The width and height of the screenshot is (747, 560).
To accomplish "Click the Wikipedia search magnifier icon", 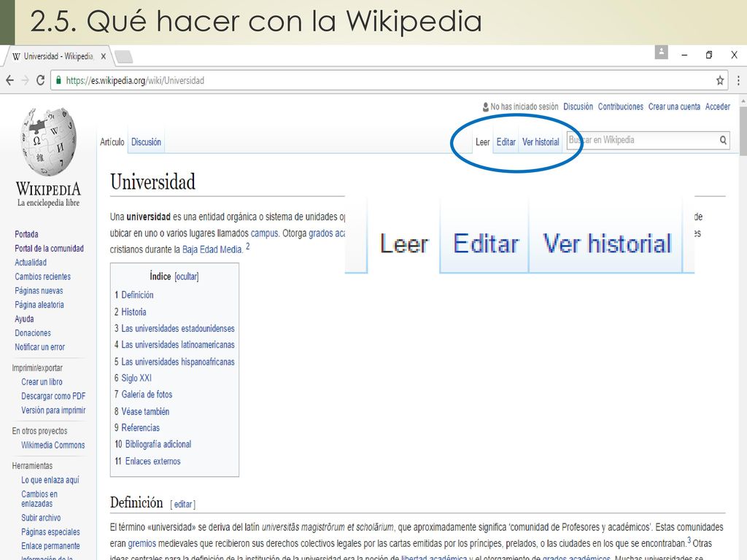I will point(723,140).
